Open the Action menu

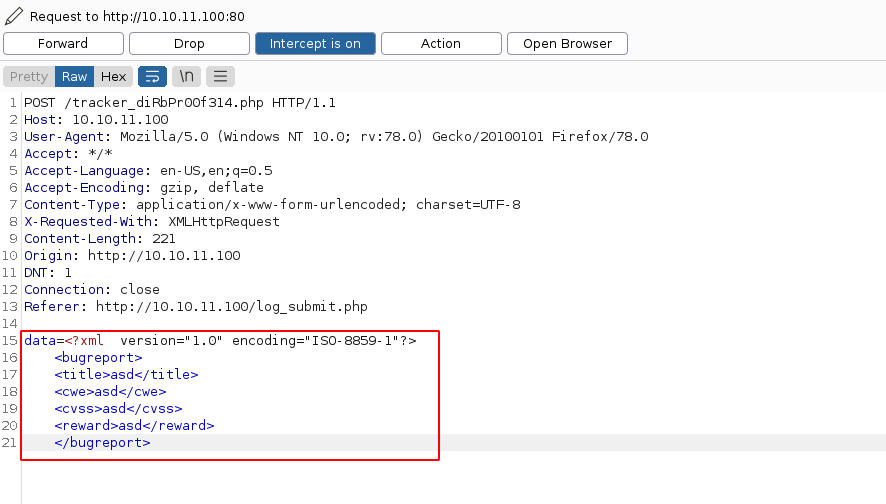(x=440, y=43)
